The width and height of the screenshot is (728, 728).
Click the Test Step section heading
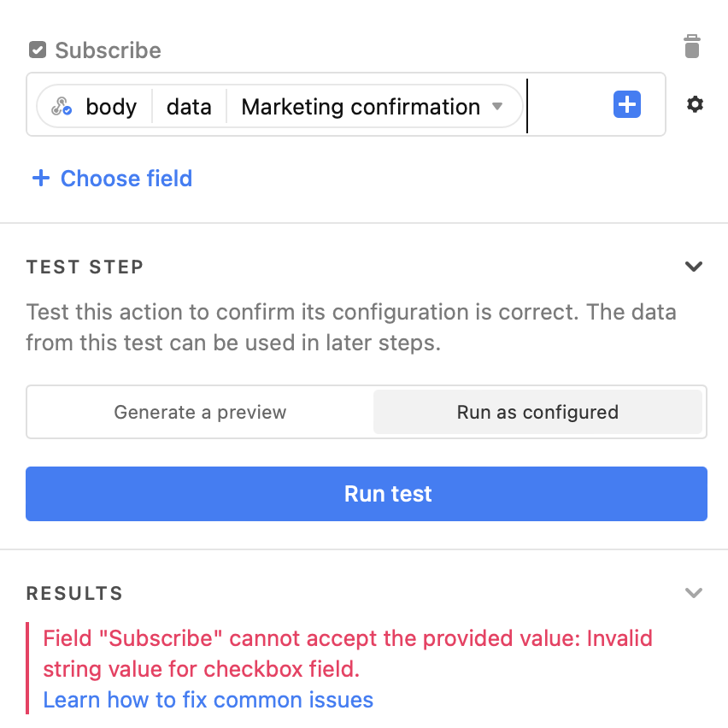pyautogui.click(x=85, y=267)
